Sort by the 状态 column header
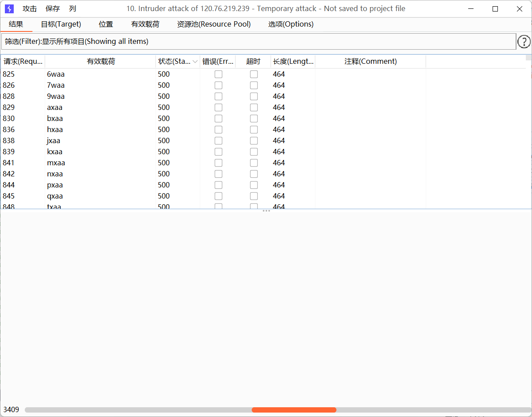Screen dimensions: 532x417 pyautogui.click(x=178, y=62)
